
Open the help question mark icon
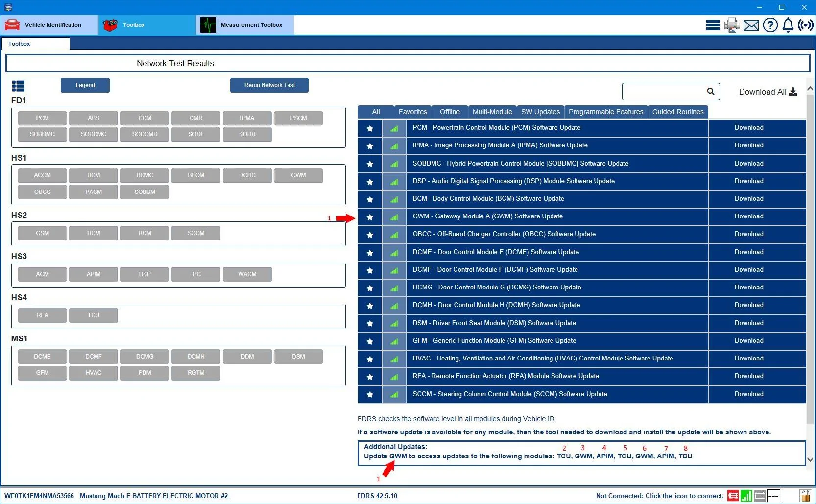(x=770, y=25)
